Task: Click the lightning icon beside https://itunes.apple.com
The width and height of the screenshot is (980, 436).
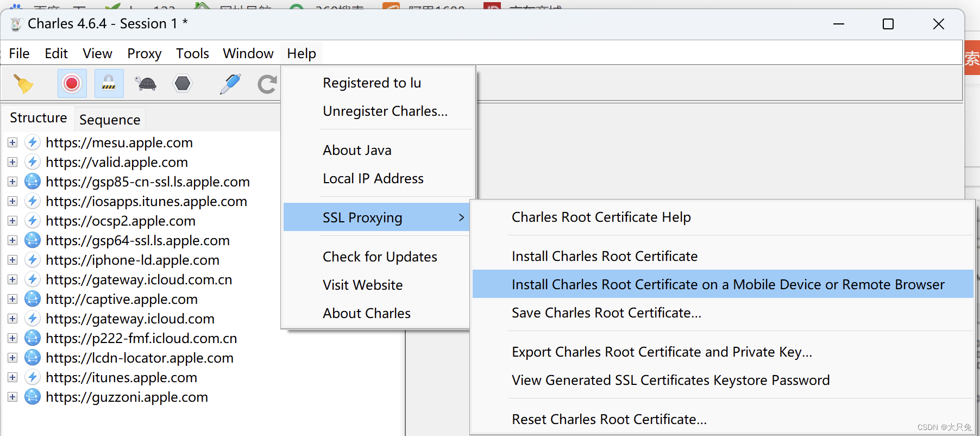Action: click(33, 377)
